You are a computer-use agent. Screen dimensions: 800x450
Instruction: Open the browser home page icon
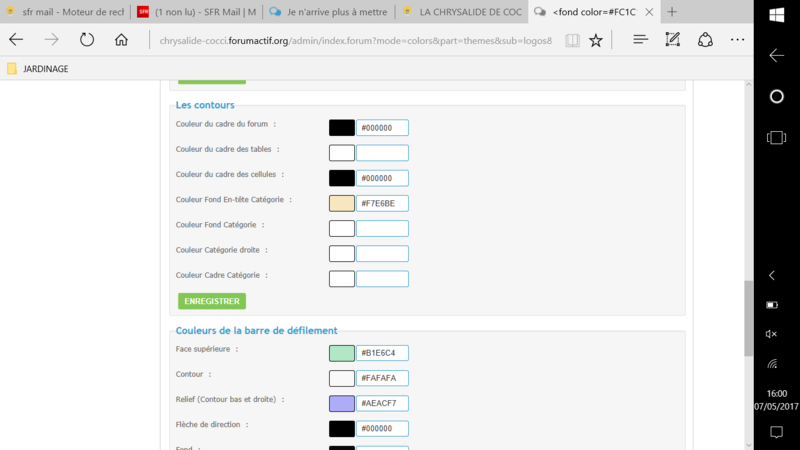121,40
